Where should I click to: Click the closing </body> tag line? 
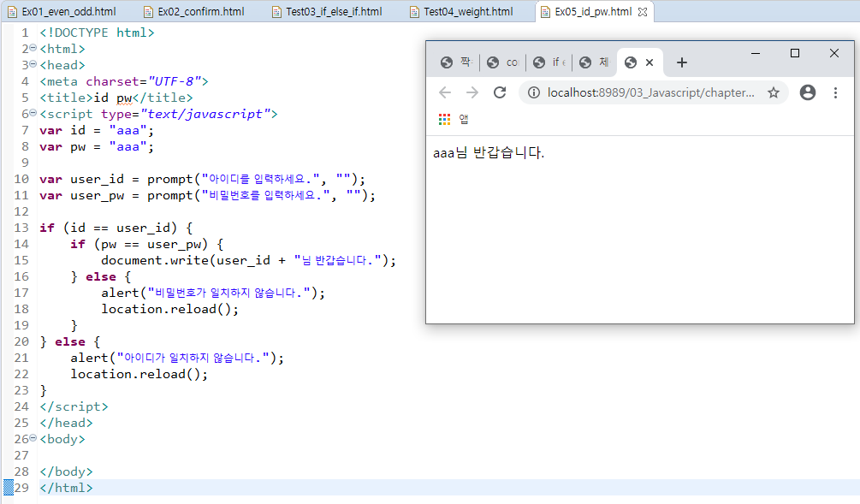(67, 471)
